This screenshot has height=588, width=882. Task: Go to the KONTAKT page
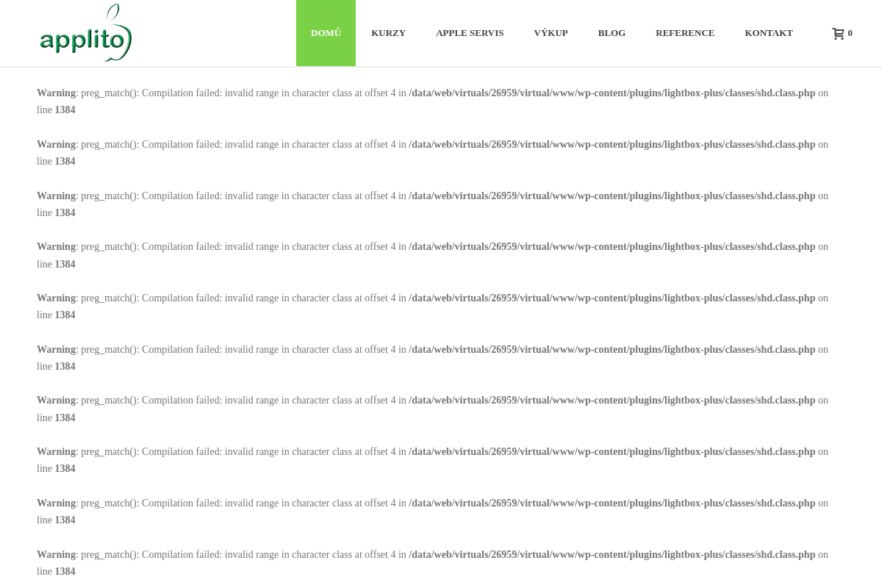tap(769, 33)
